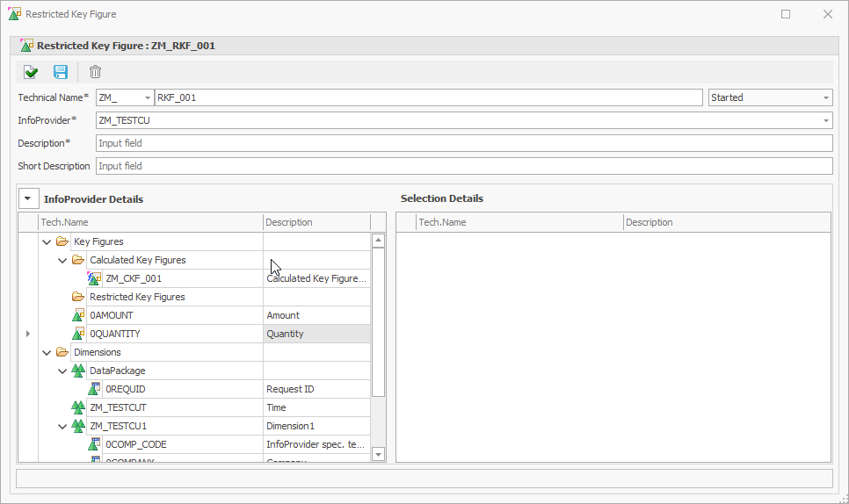Click the blue save disk icon
This screenshot has height=504, width=849.
pos(61,73)
